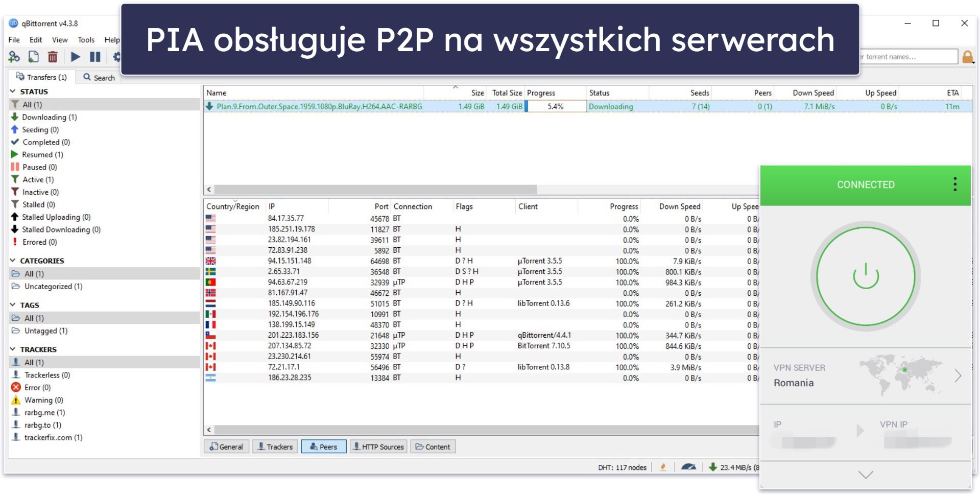The height and width of the screenshot is (494, 980).
Task: Filter by Trackerless (0) trackers
Action: click(47, 375)
